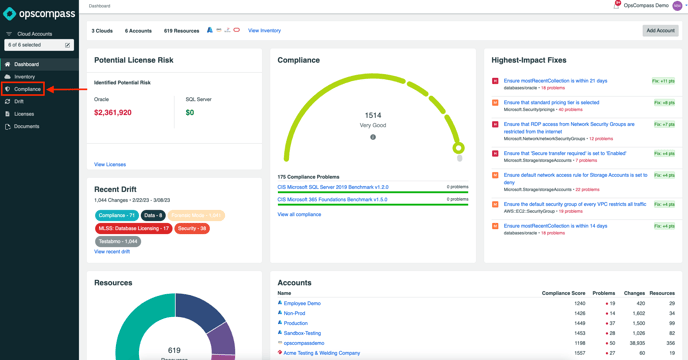Select the 'Security - 38' drift tag
Screen dimensions: 688x360
click(x=192, y=228)
